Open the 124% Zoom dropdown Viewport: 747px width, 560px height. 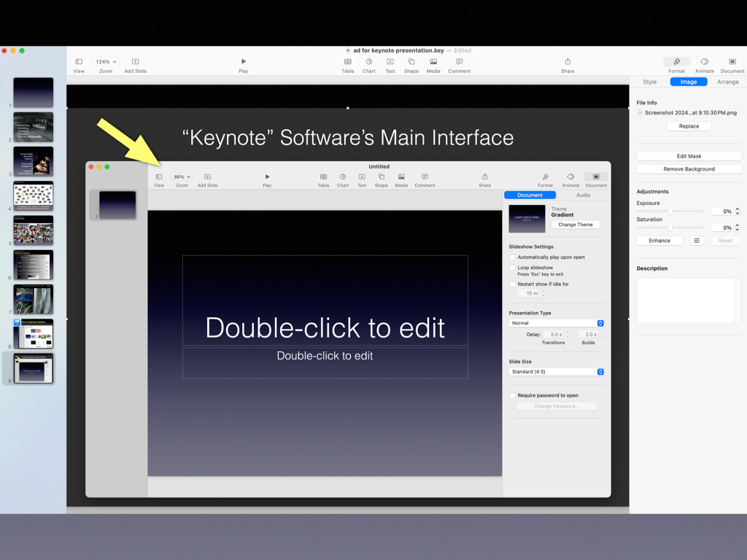[x=106, y=62]
